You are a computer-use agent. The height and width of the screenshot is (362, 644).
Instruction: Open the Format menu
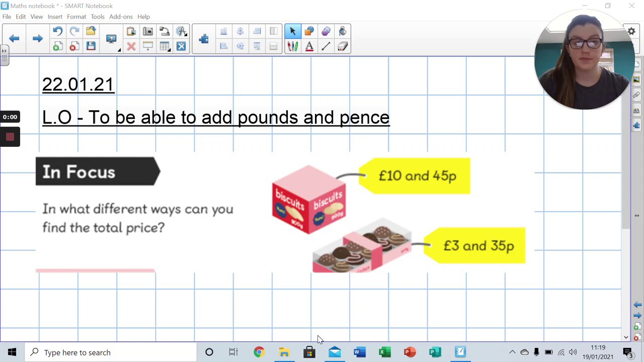pos(76,17)
